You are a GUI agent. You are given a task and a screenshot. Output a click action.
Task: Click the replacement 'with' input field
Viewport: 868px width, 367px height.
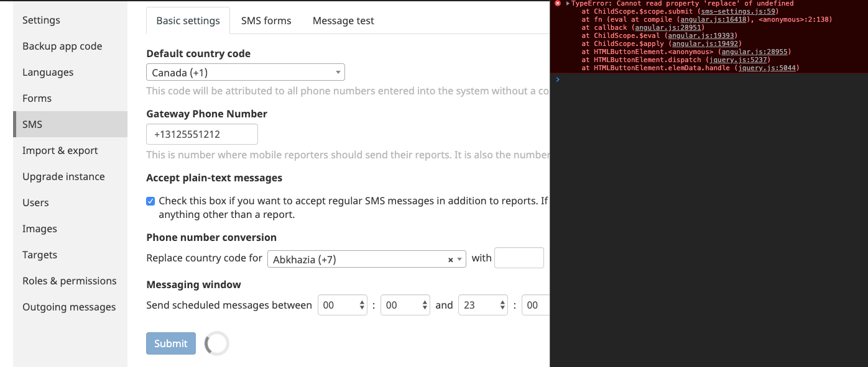click(519, 258)
